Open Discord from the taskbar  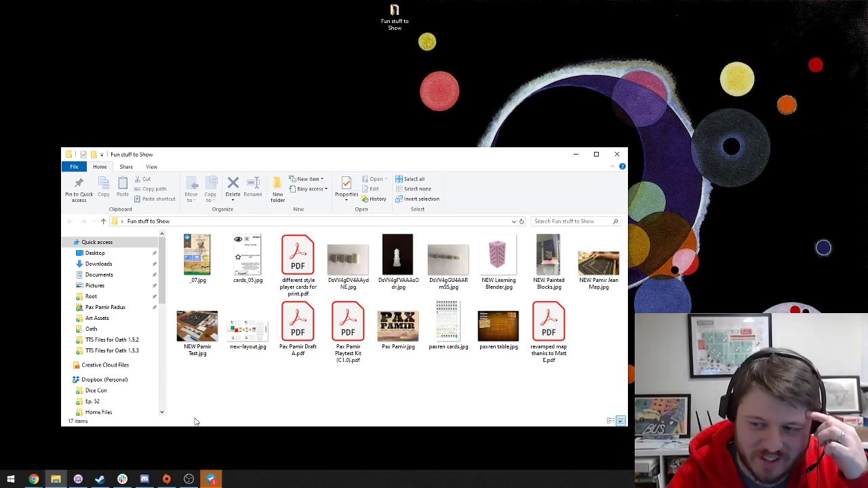pos(144,479)
